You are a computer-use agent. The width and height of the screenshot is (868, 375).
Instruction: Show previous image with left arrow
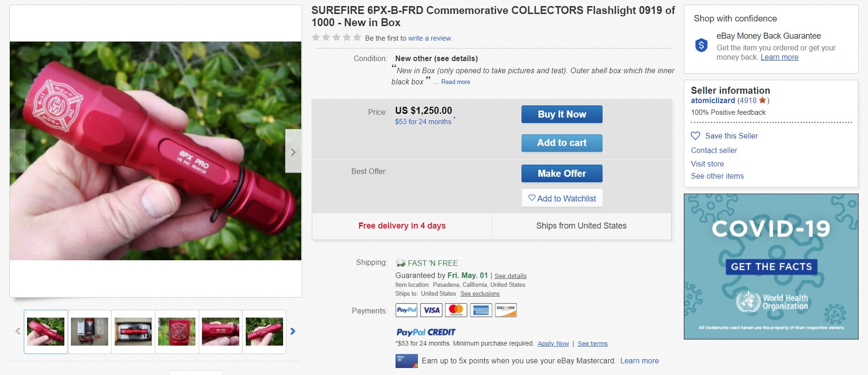(x=18, y=152)
